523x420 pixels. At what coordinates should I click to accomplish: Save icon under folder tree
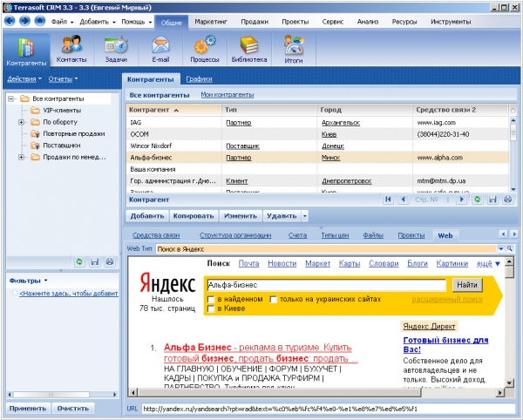95,261
